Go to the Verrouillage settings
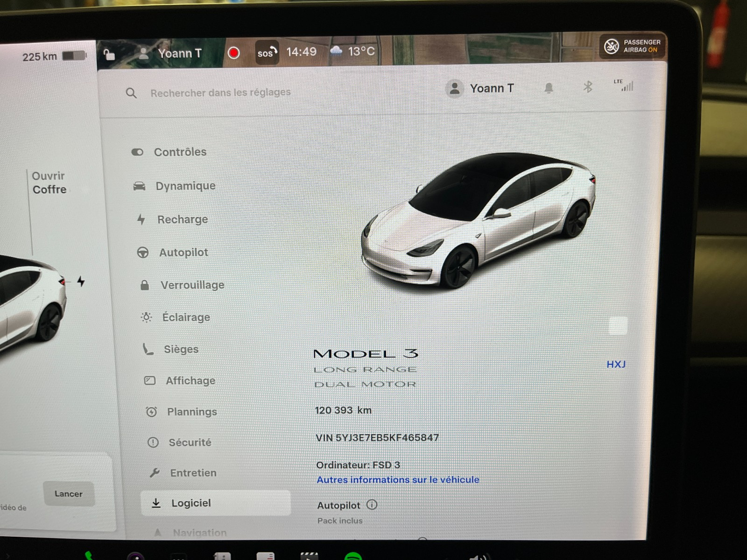Viewport: 747px width, 560px height. click(192, 285)
